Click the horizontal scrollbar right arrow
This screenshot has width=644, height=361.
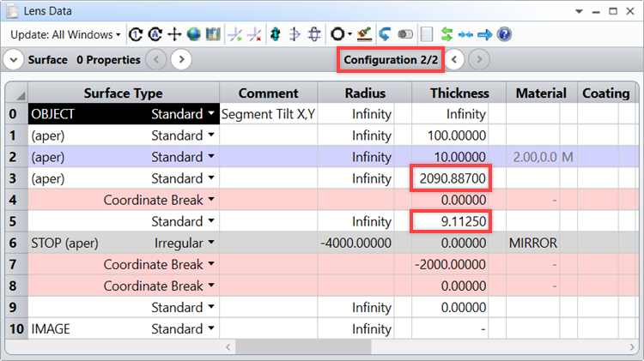[632, 347]
